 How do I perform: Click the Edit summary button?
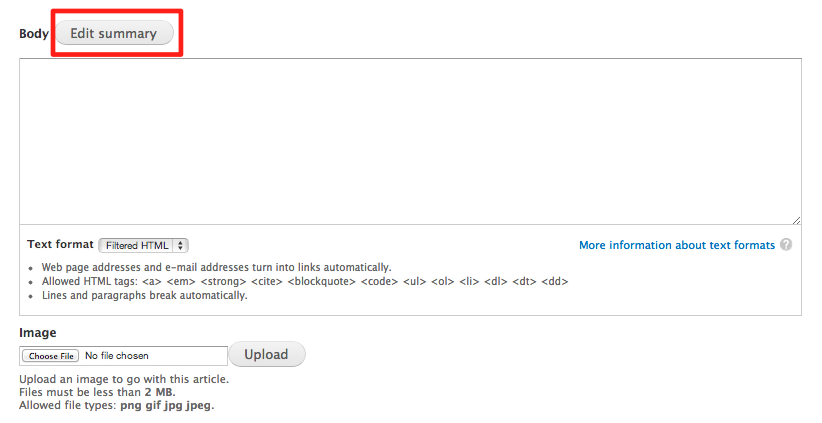click(113, 33)
